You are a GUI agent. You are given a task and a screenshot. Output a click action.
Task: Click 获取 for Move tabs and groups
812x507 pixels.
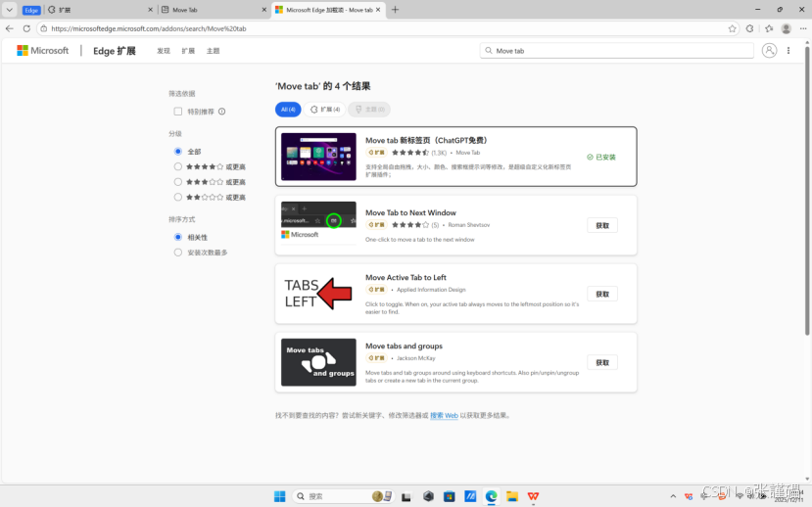tap(602, 362)
